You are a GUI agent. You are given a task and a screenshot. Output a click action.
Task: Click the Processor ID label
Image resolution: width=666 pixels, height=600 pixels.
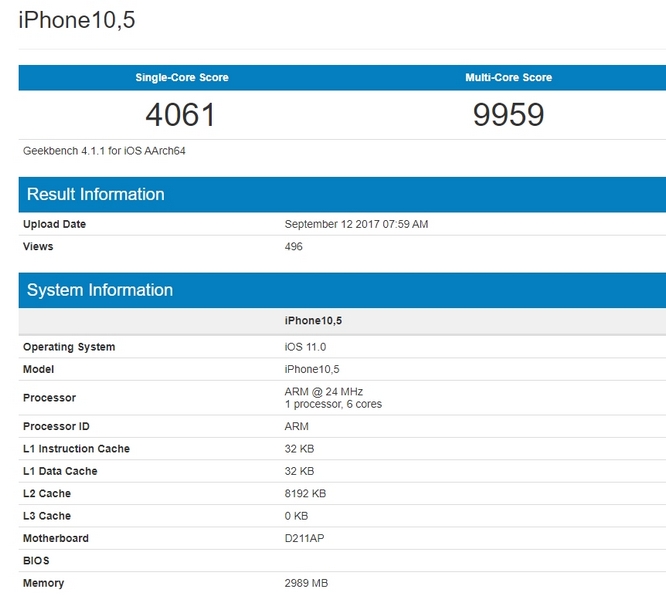point(56,426)
